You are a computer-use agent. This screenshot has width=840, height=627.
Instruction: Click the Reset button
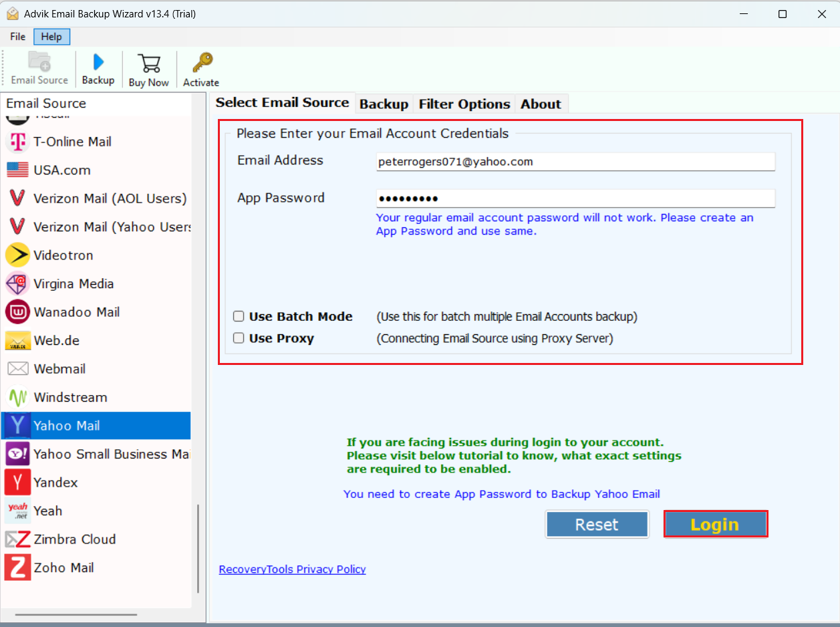pyautogui.click(x=597, y=525)
